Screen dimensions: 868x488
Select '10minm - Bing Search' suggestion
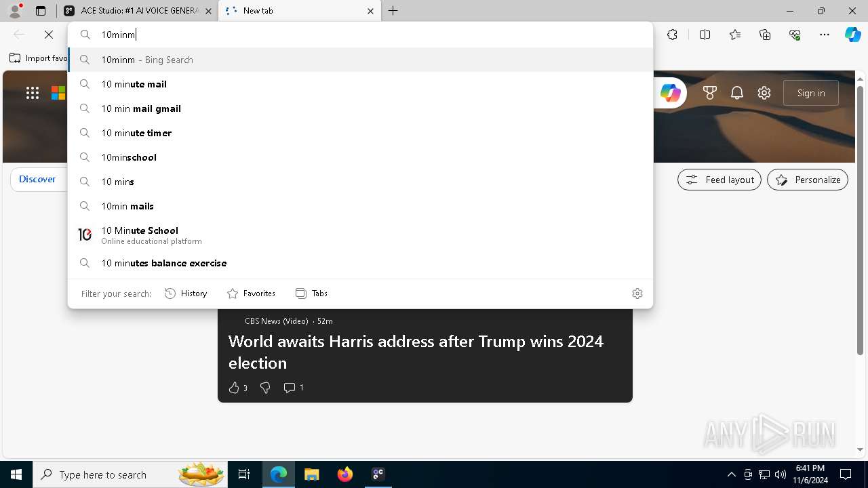pyautogui.click(x=361, y=60)
